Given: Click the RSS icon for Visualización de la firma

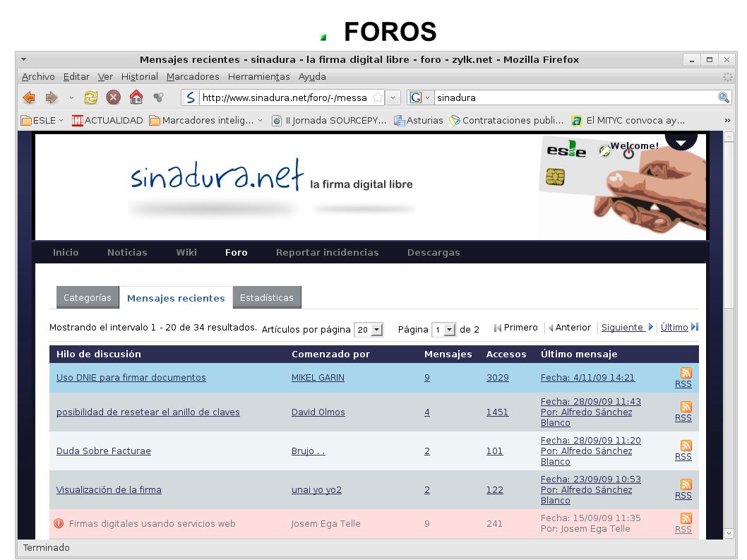Looking at the screenshot, I should click(686, 484).
